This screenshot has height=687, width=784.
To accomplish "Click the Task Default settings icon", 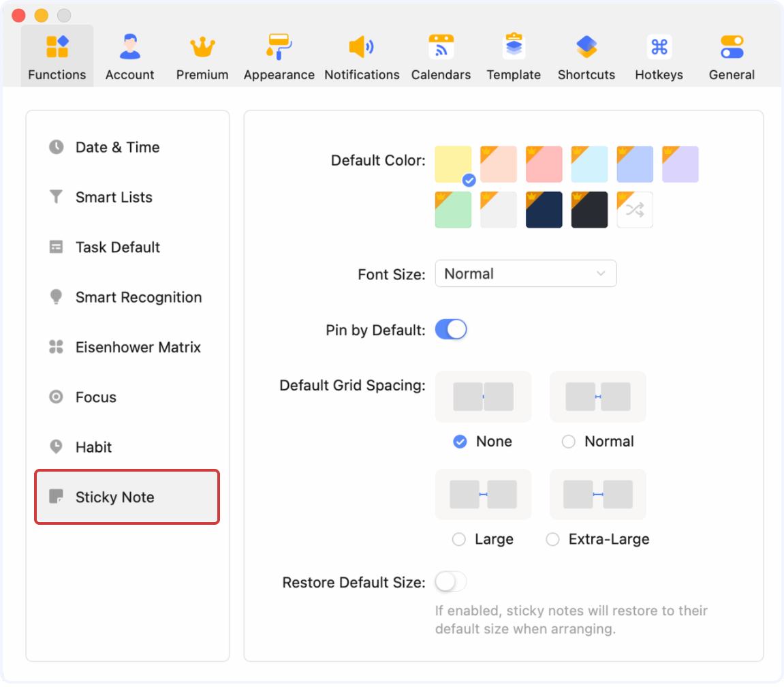I will tap(56, 247).
